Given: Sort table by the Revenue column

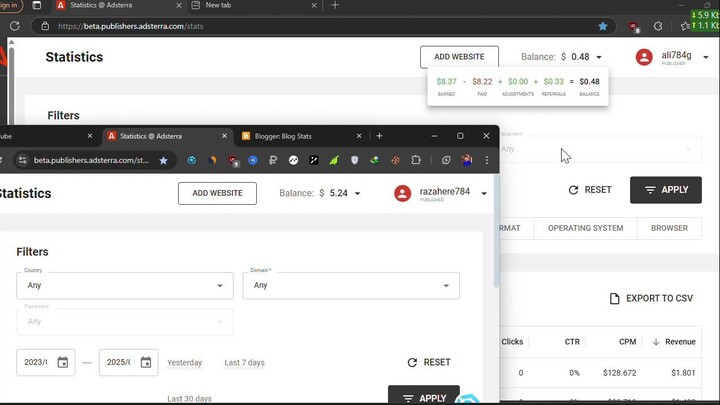Looking at the screenshot, I should [x=674, y=342].
